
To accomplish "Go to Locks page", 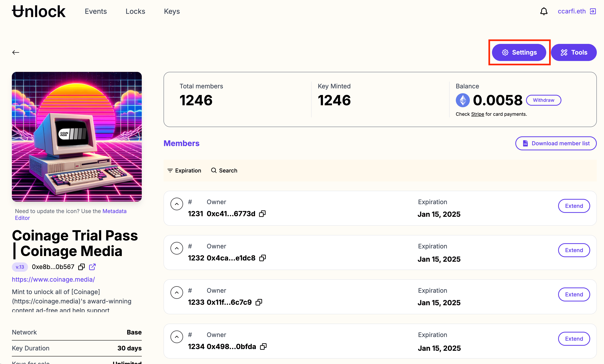I will pyautogui.click(x=135, y=11).
